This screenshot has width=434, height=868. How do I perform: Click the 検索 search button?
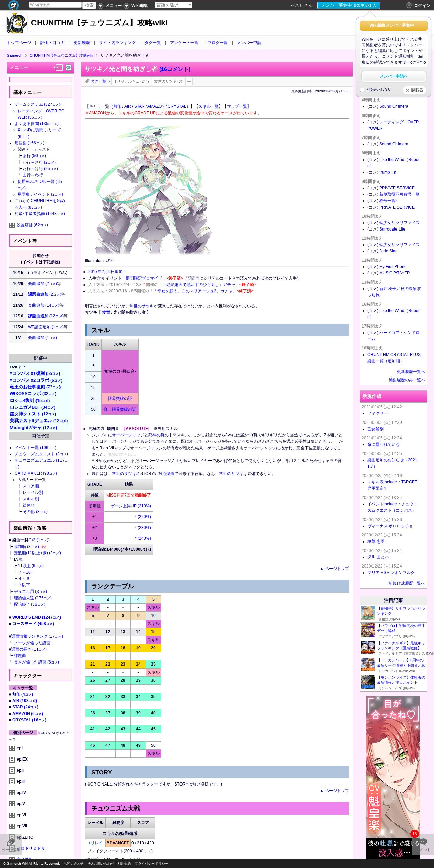click(x=89, y=5)
